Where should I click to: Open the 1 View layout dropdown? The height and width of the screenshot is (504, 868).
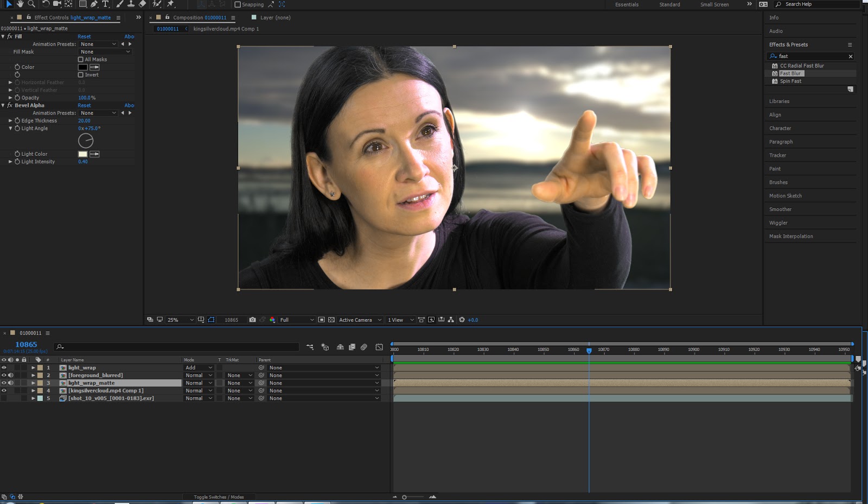[401, 320]
